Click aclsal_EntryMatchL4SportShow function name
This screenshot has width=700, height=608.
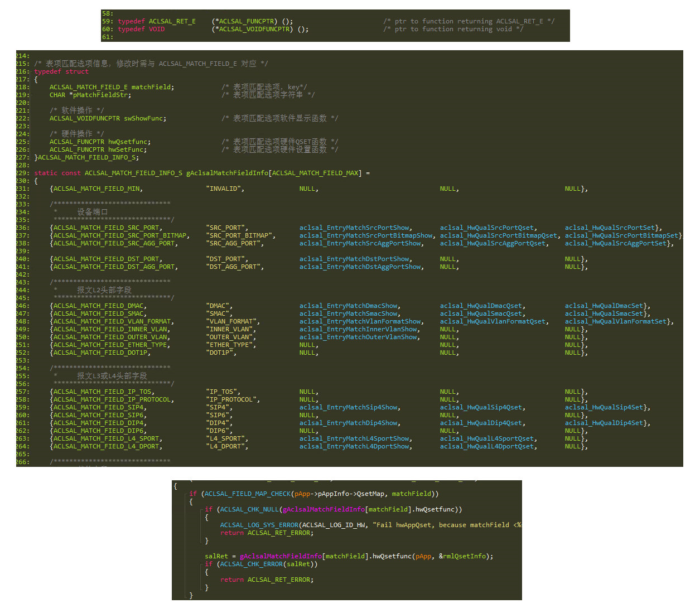tap(354, 438)
